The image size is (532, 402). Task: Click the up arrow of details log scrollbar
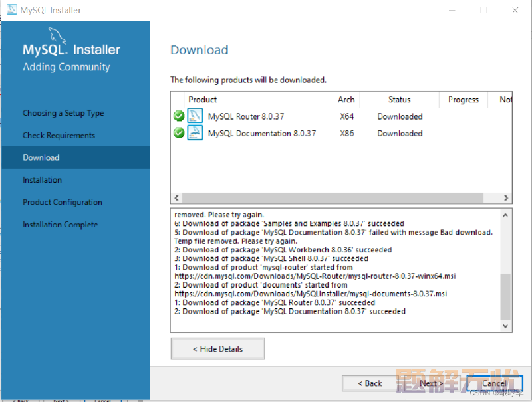tap(505, 215)
